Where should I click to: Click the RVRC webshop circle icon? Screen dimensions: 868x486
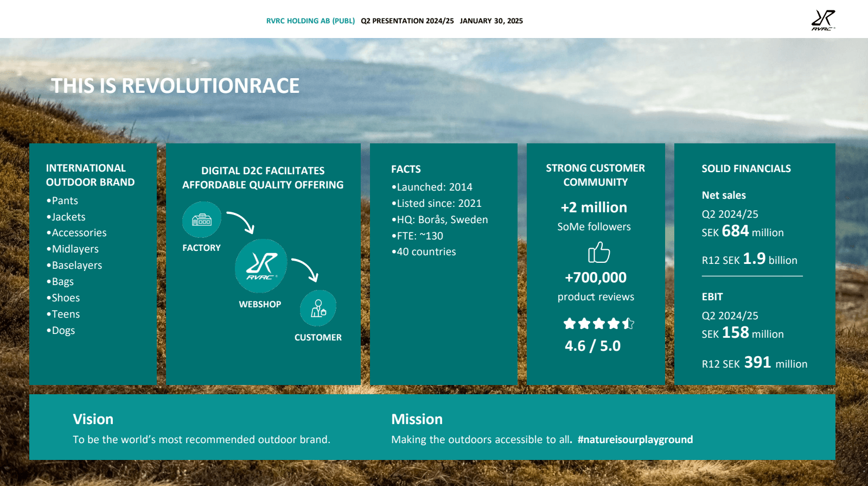pos(261,266)
